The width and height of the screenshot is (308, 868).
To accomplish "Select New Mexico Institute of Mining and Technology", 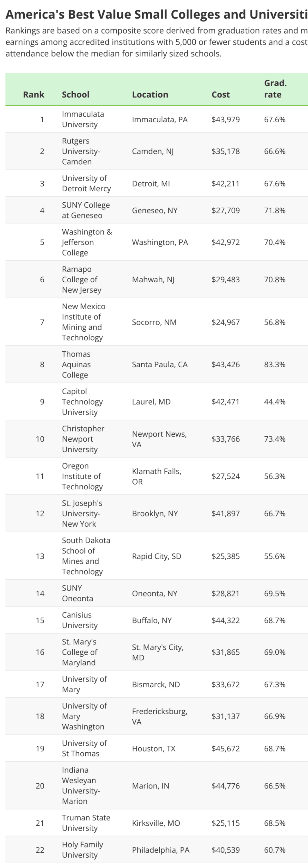I will pyautogui.click(x=84, y=322).
